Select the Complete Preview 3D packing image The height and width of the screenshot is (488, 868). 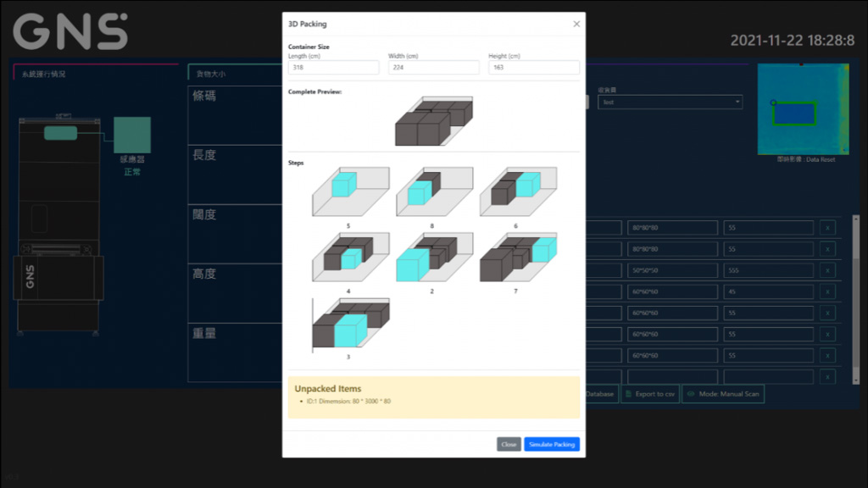click(433, 121)
